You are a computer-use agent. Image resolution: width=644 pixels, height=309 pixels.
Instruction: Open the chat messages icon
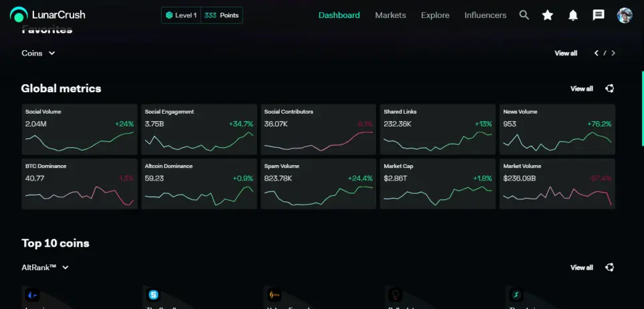(x=599, y=15)
